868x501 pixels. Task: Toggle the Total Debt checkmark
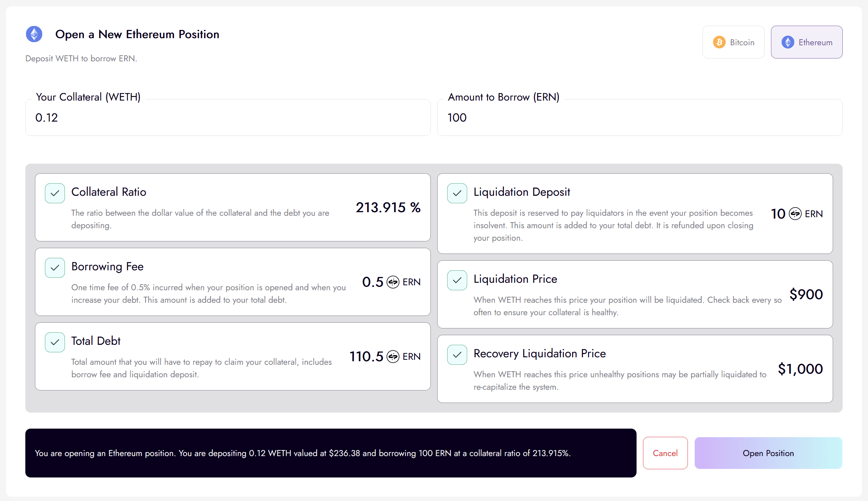pyautogui.click(x=55, y=342)
